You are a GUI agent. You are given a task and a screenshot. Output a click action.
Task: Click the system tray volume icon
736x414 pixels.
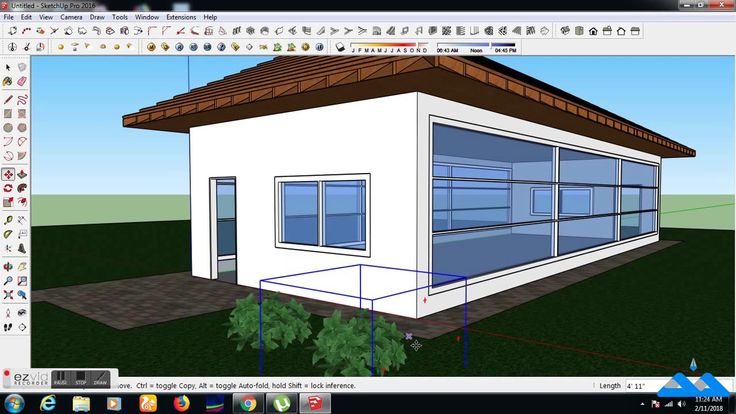click(x=682, y=404)
